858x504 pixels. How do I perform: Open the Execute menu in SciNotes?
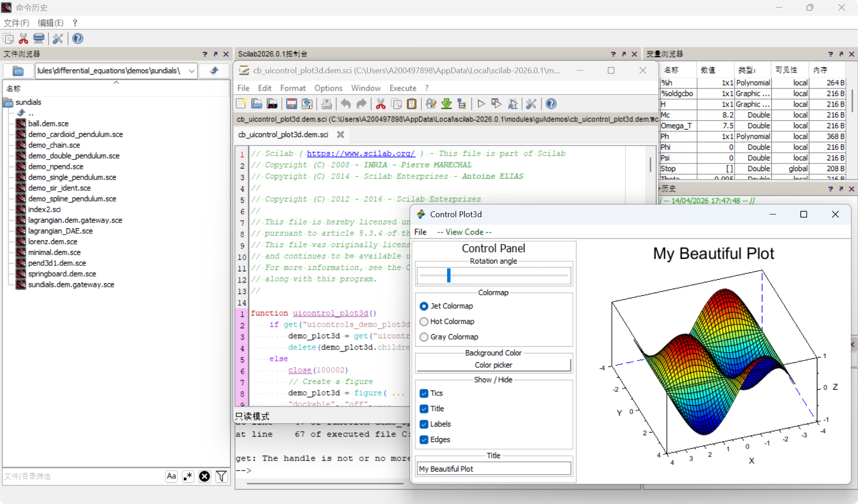coord(403,88)
